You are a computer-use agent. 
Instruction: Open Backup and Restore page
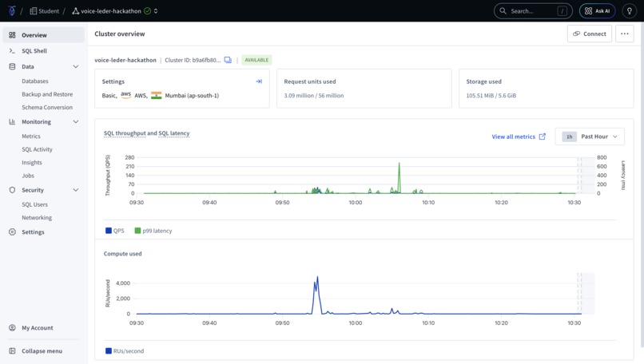tap(47, 94)
